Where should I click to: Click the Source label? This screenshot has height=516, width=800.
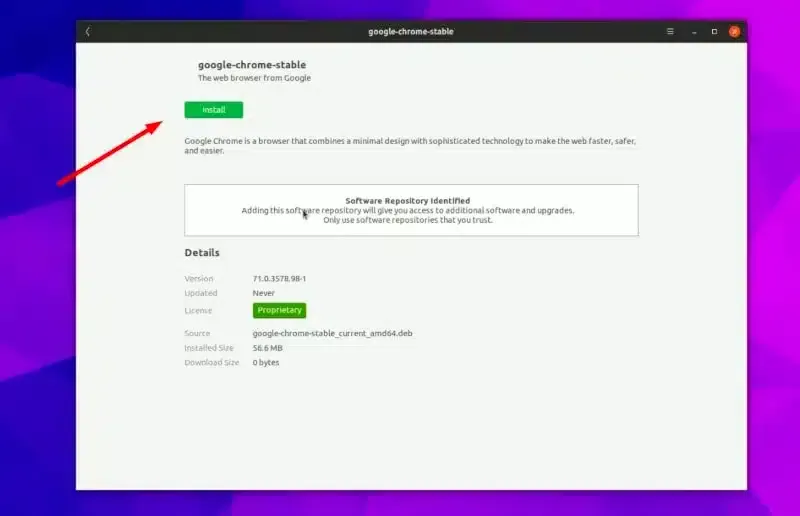tap(197, 333)
